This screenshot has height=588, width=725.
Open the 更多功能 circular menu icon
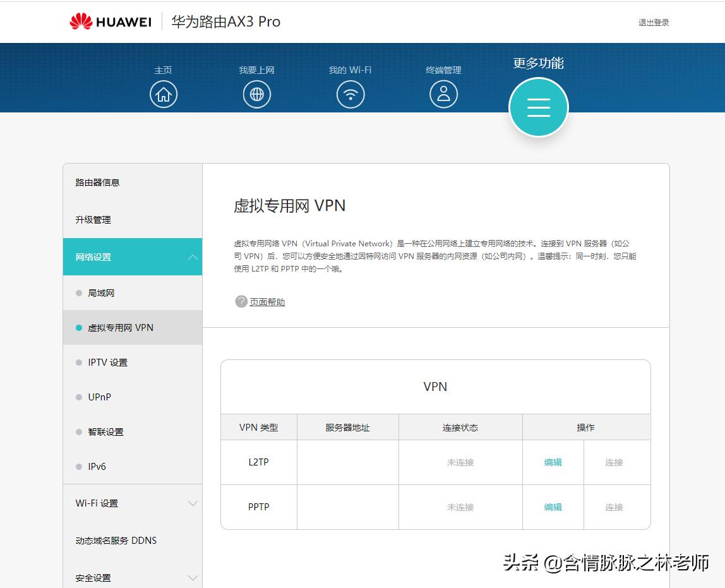[x=538, y=107]
